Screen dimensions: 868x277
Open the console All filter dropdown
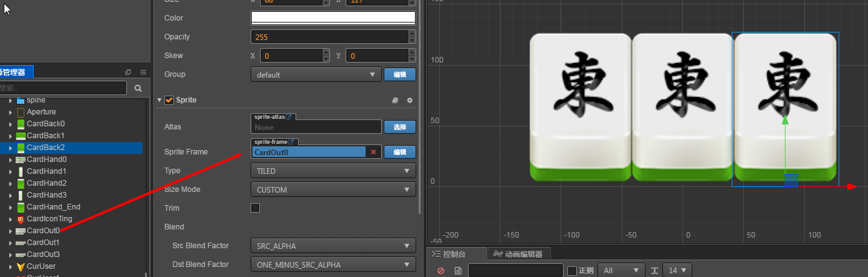tap(621, 271)
